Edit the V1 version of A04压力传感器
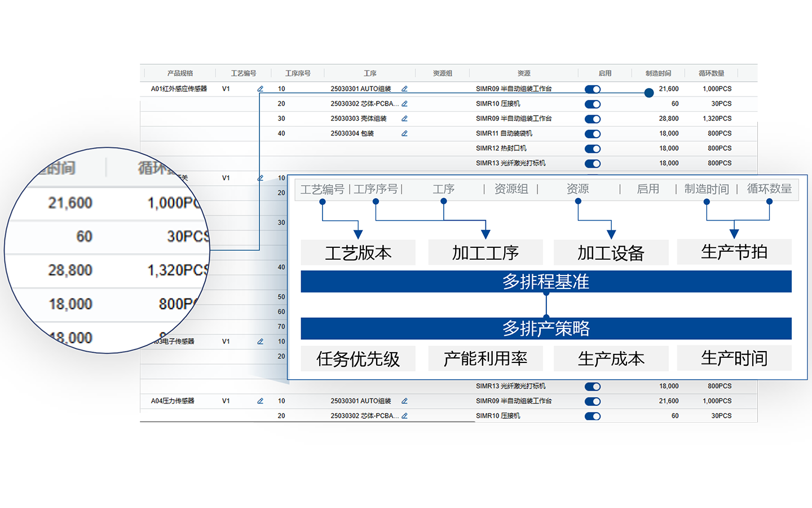This screenshot has height=508, width=812. (x=260, y=401)
